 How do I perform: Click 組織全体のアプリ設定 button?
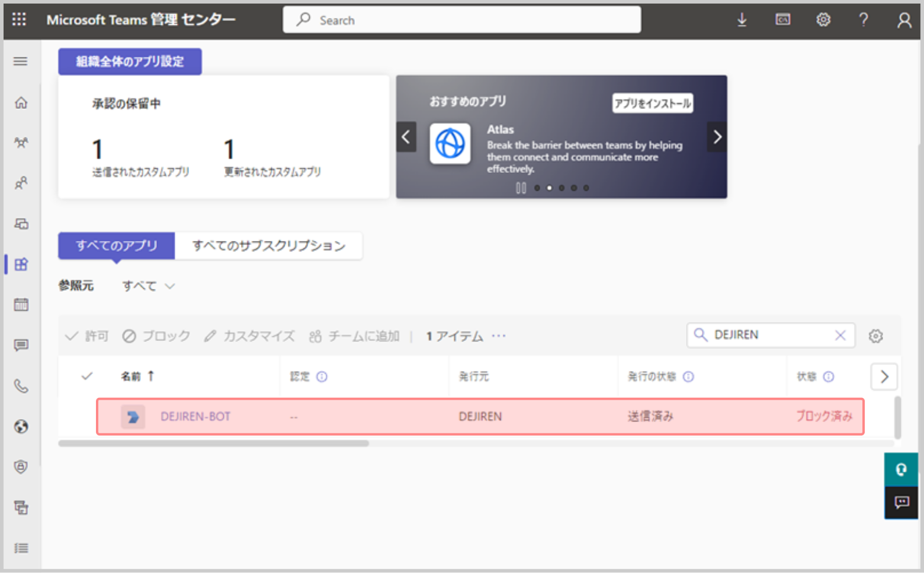130,62
